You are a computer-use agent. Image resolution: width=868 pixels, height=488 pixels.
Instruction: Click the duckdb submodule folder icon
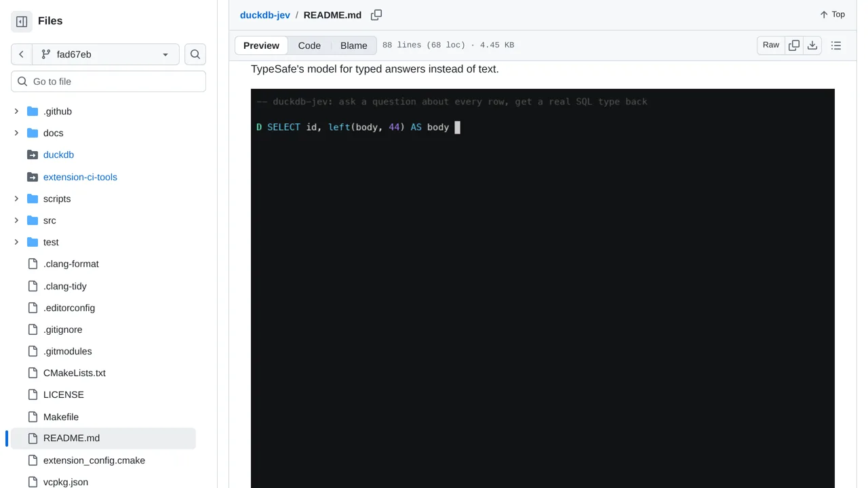click(x=33, y=155)
